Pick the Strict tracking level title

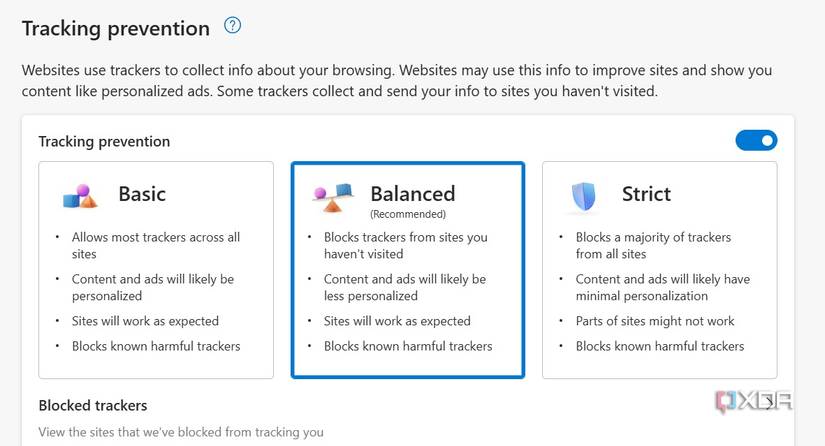pos(646,194)
